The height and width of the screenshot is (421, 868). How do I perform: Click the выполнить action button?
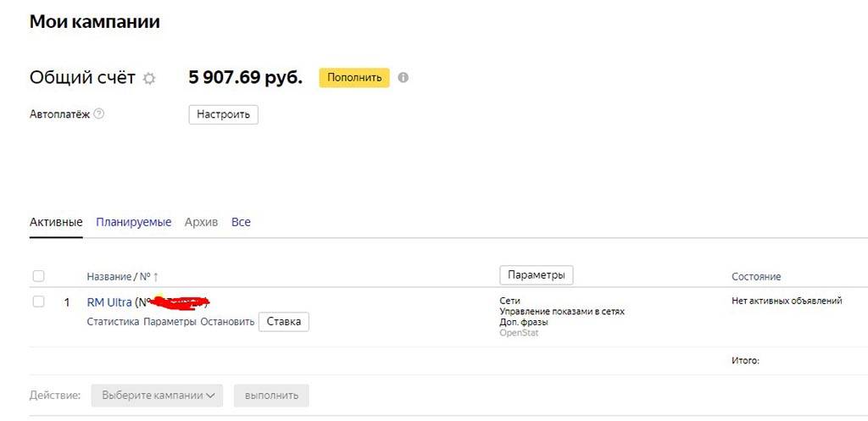(x=271, y=395)
